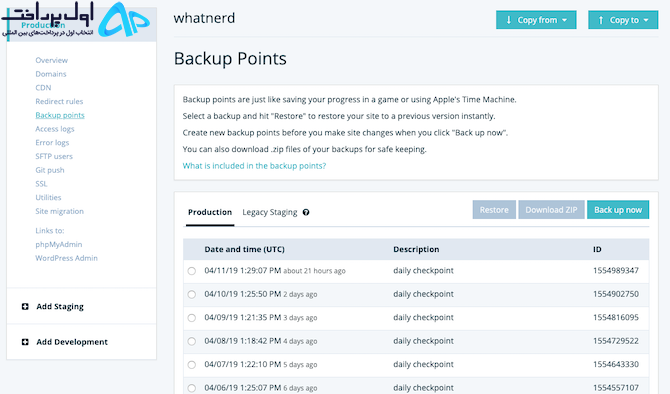Viewport: 670px width, 394px height.
Task: Click the Download ZIP button
Action: [x=551, y=210]
